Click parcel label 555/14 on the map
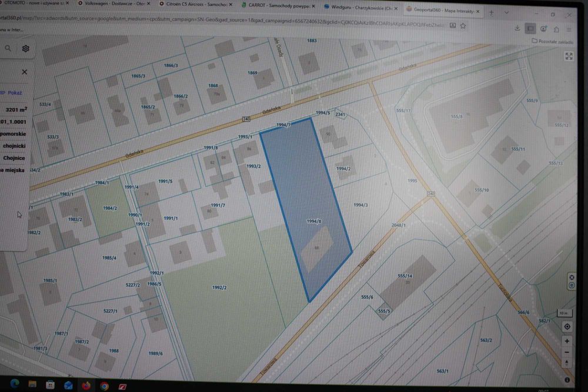 pos(405,276)
